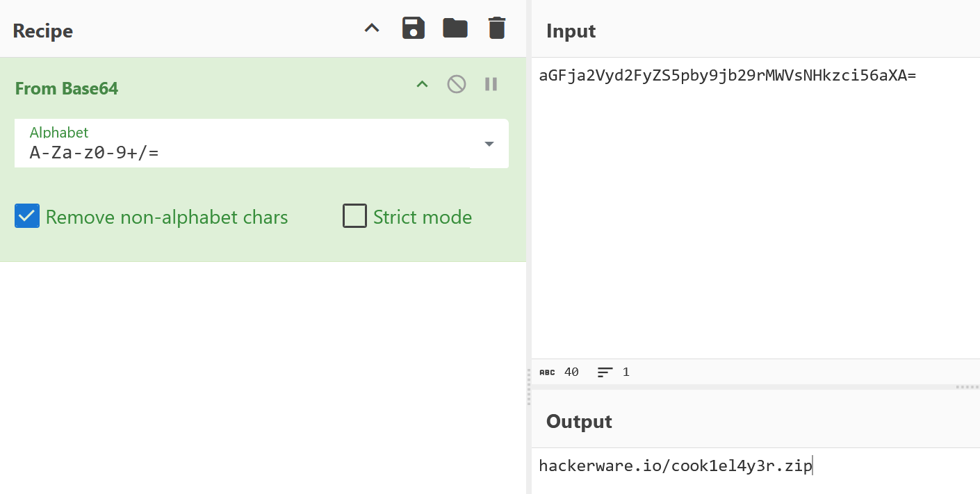Click the Output pane heading
The height and width of the screenshot is (494, 980).
coord(579,421)
